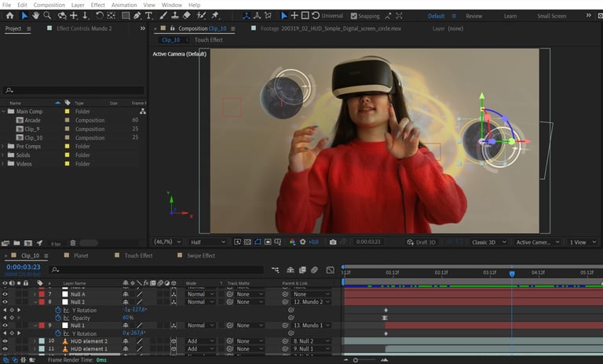Open the Composition menu
This screenshot has width=603, height=364.
point(49,5)
